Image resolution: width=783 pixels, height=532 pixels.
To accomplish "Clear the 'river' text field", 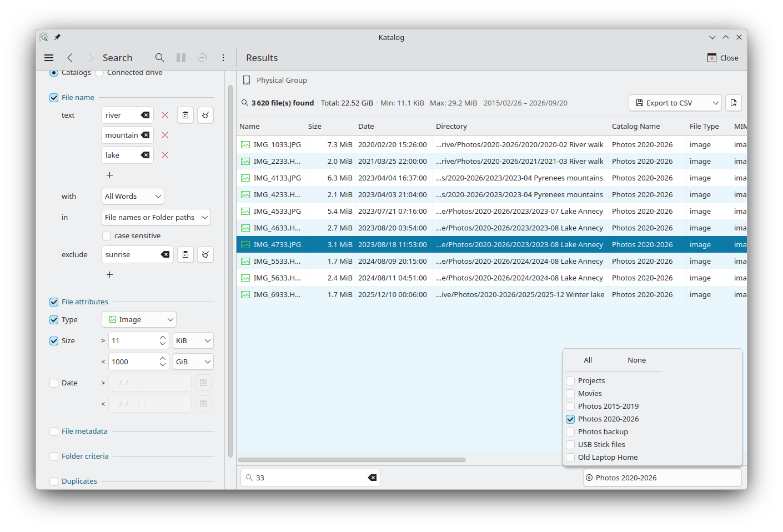I will (145, 115).
